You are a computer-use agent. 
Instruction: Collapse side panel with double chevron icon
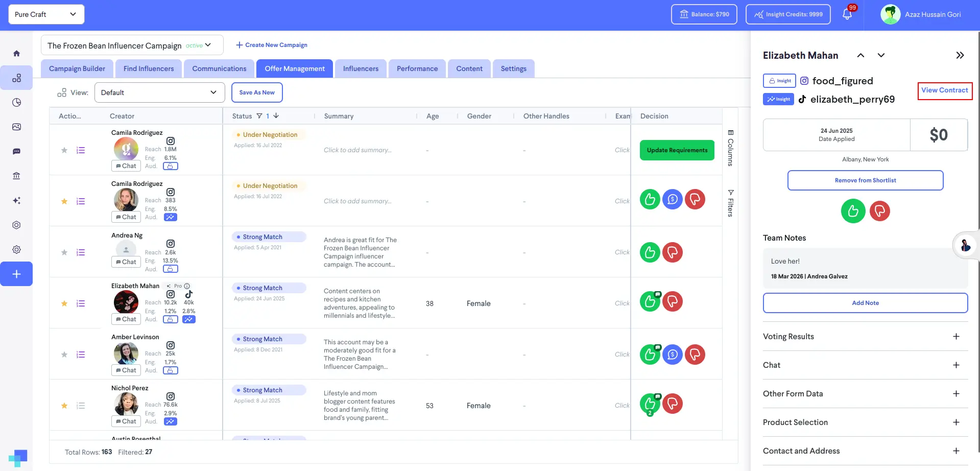tap(960, 55)
